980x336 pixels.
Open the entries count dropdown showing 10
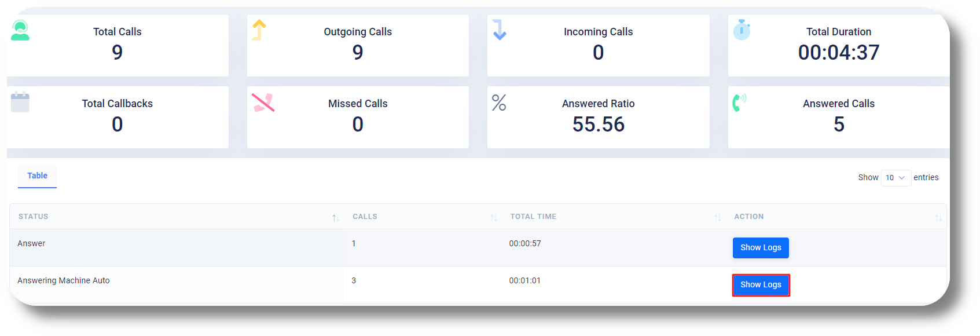click(x=895, y=178)
